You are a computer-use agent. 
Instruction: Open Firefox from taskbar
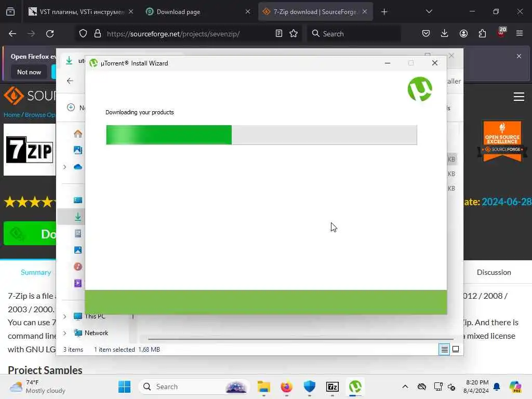[x=286, y=387]
